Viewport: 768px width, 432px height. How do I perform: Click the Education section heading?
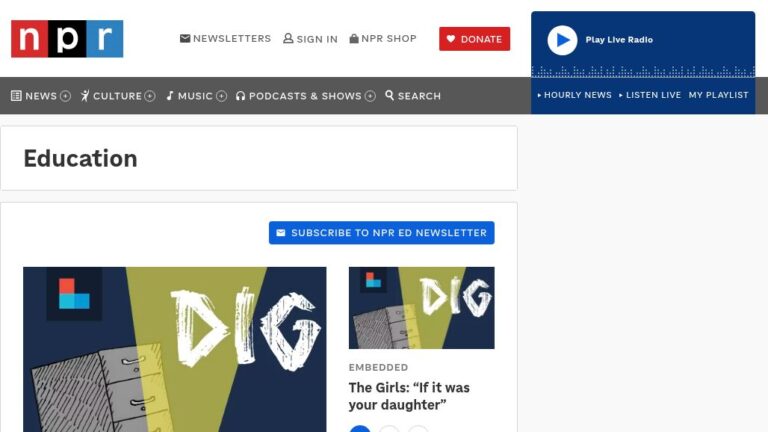[80, 159]
